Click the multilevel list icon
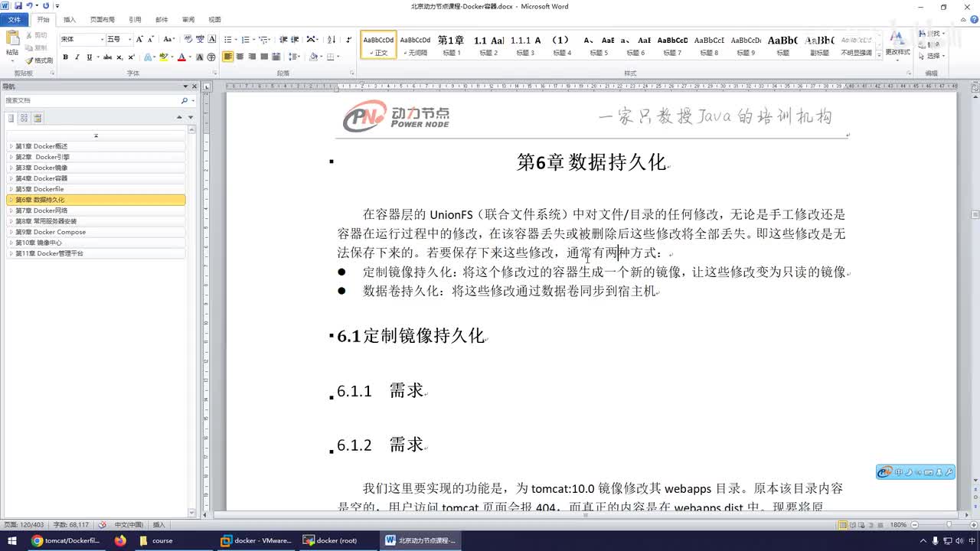The width and height of the screenshot is (980, 551). click(263, 39)
